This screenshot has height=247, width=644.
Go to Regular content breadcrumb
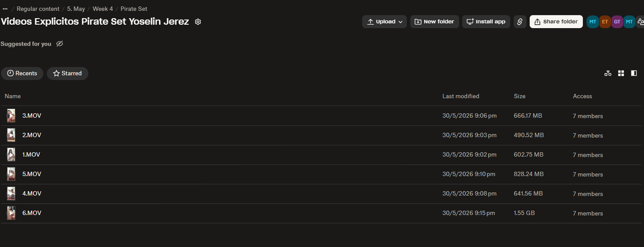[x=38, y=9]
